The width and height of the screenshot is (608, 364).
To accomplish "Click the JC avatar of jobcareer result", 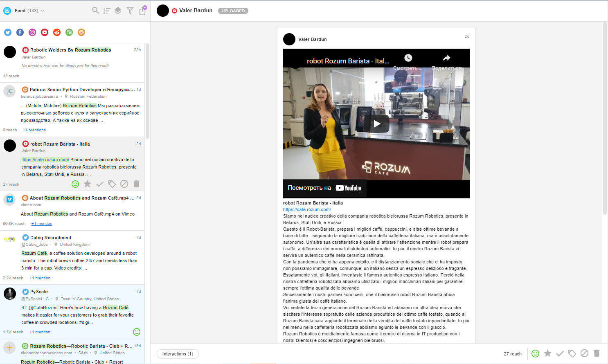I will tap(9, 91).
